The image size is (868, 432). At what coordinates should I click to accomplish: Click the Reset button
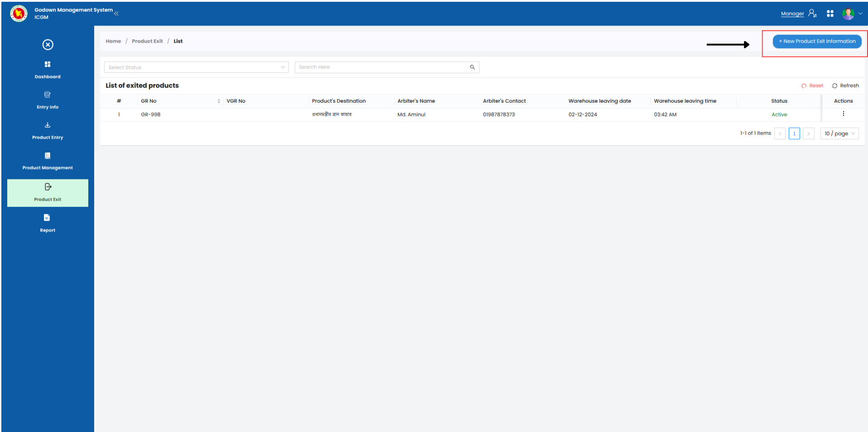[x=812, y=86]
